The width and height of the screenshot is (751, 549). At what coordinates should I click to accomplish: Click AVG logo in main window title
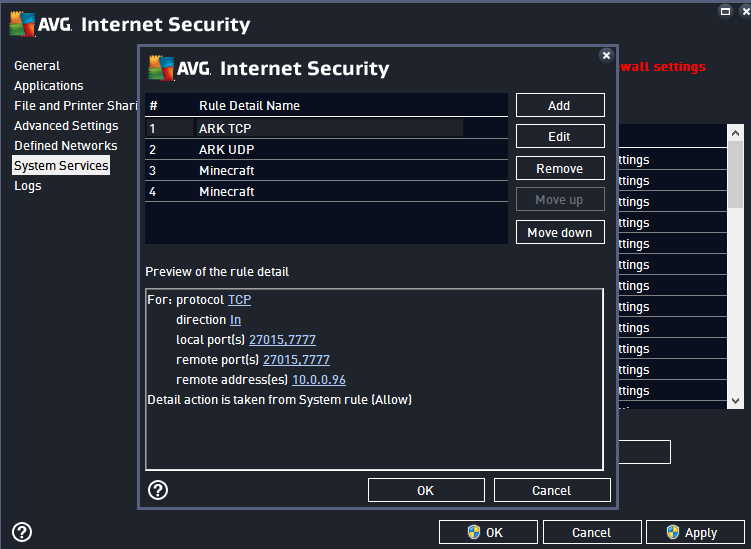41,24
